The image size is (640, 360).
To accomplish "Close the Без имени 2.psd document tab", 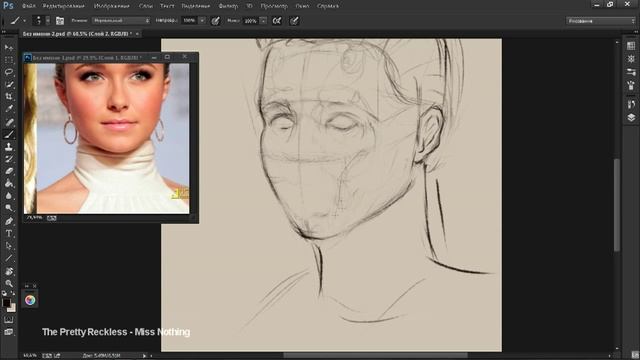I will (137, 34).
